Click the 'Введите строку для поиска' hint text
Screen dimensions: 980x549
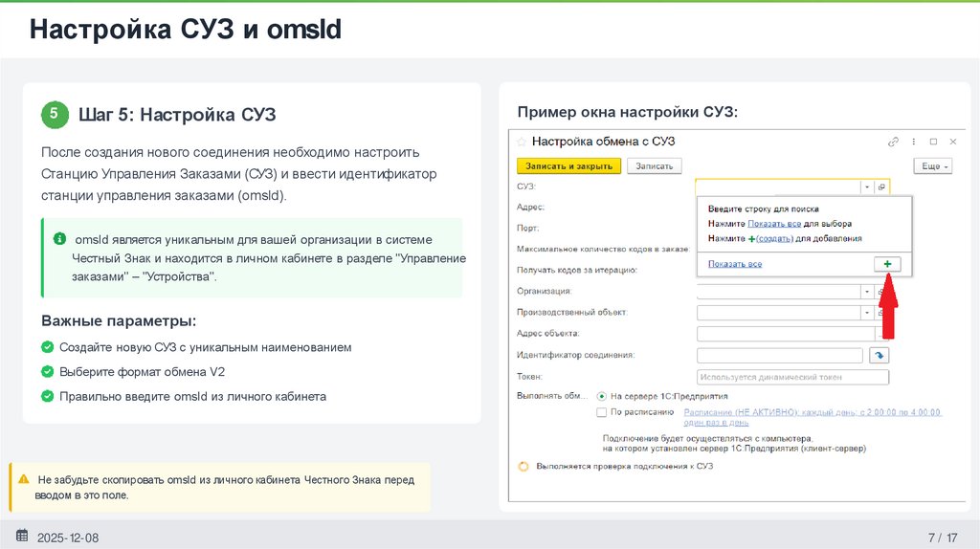tap(763, 209)
